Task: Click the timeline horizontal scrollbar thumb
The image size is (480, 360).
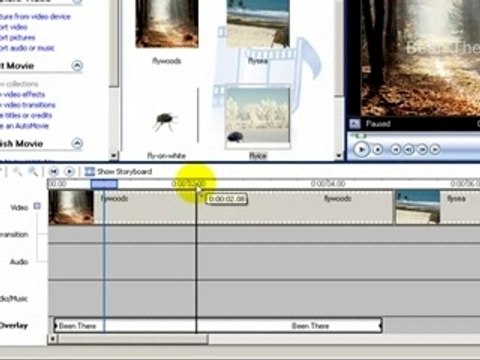Action: click(x=133, y=339)
